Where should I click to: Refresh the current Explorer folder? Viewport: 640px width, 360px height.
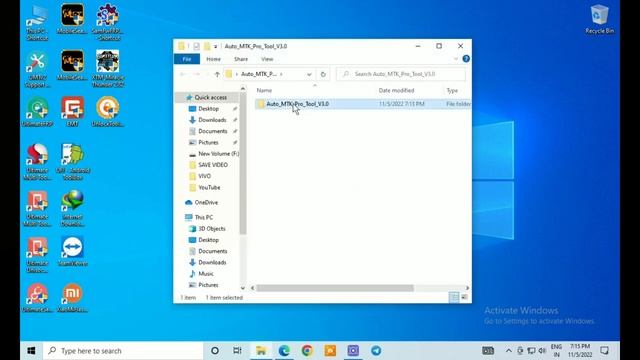pyautogui.click(x=323, y=74)
